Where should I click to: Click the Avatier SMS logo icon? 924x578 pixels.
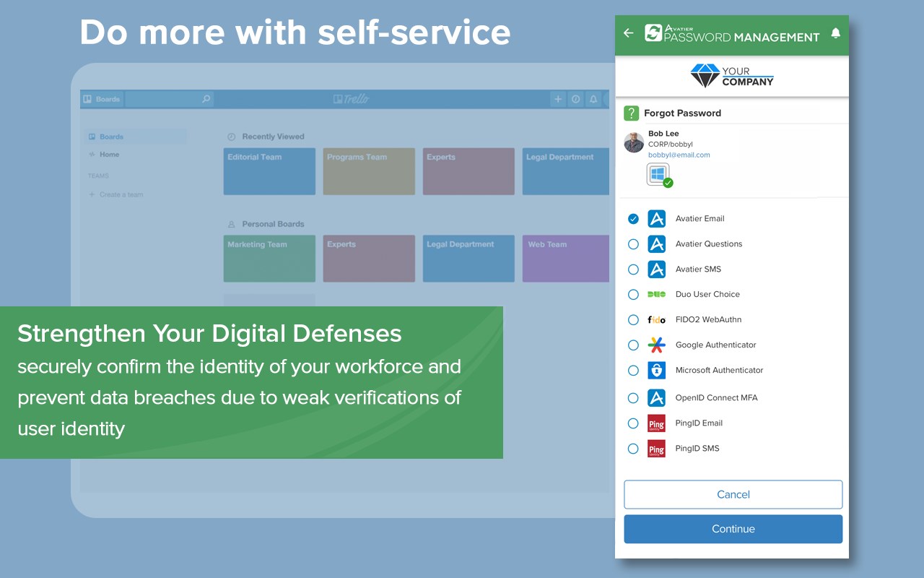point(656,269)
